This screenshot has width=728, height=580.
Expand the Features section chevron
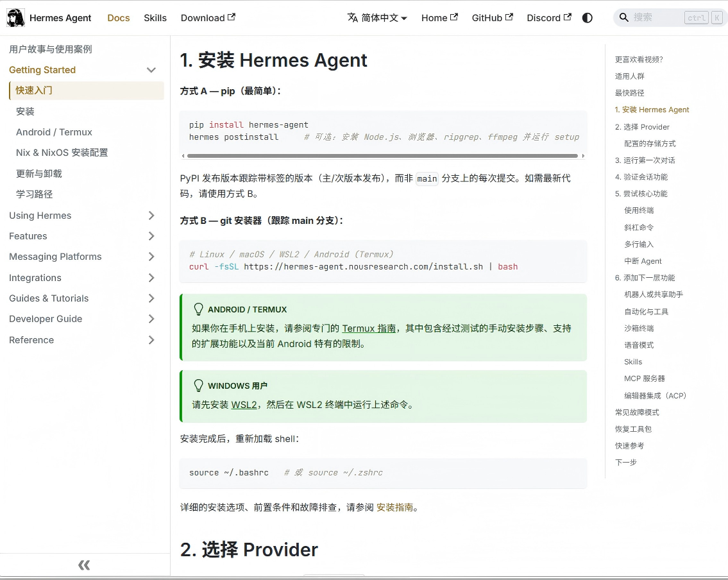151,236
